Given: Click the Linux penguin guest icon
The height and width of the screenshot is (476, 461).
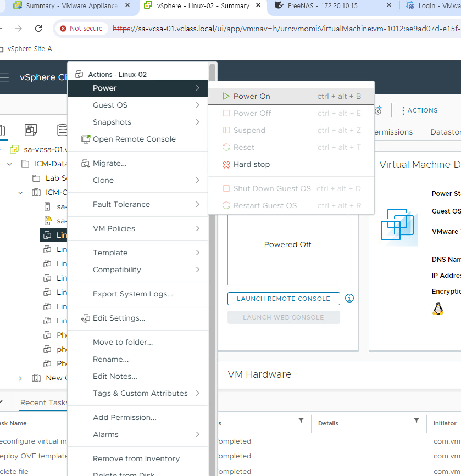Looking at the screenshot, I should pyautogui.click(x=438, y=309).
